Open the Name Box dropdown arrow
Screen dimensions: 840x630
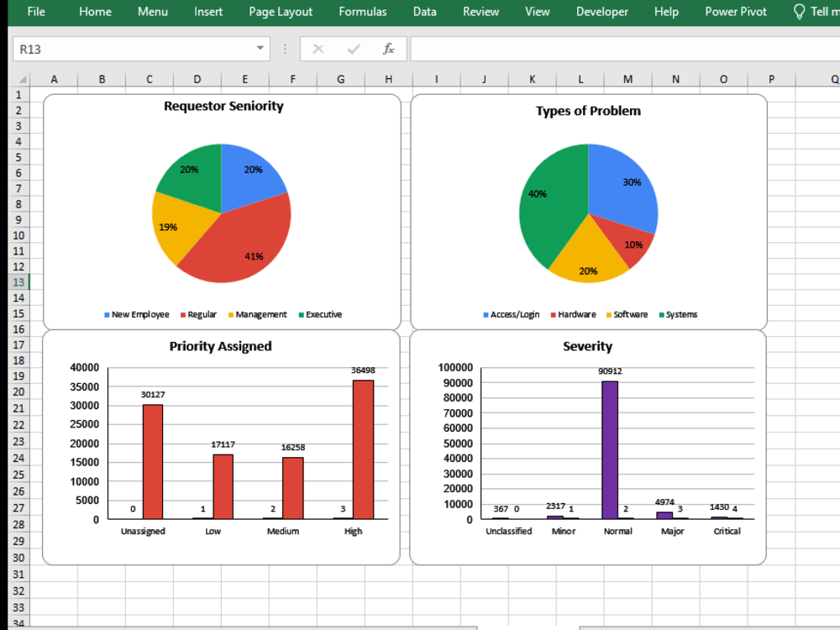click(x=260, y=49)
